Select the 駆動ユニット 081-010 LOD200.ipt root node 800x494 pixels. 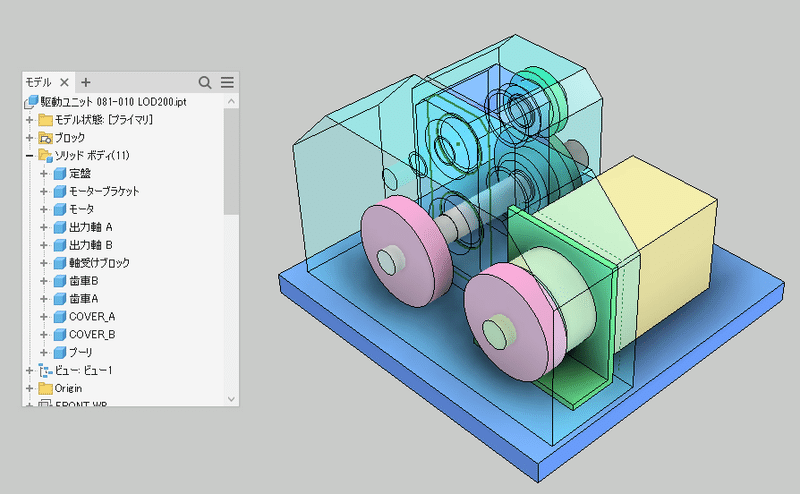[x=113, y=102]
